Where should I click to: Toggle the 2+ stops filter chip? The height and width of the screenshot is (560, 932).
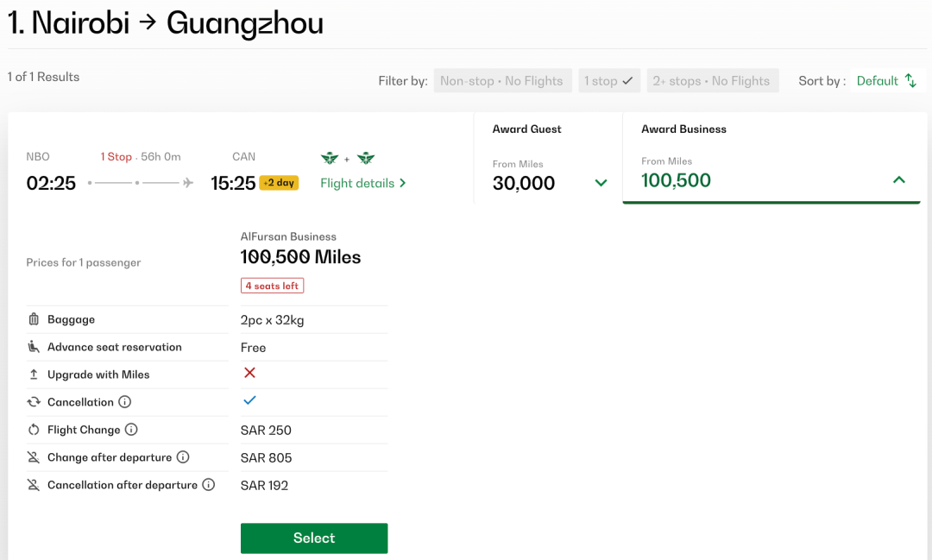[713, 81]
